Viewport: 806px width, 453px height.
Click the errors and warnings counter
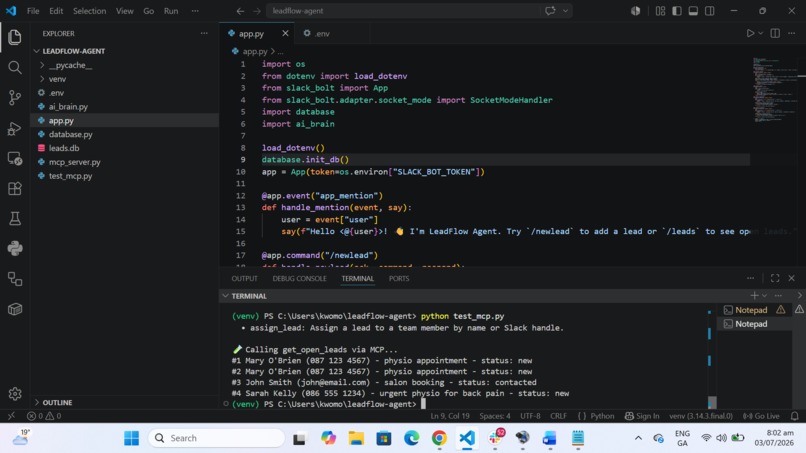[44, 416]
